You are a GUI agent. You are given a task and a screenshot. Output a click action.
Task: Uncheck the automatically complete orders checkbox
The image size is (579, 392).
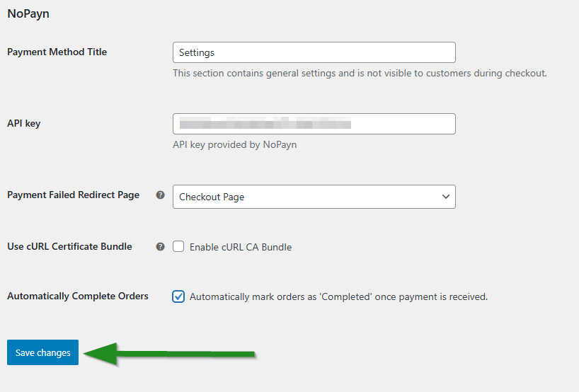pyautogui.click(x=179, y=297)
